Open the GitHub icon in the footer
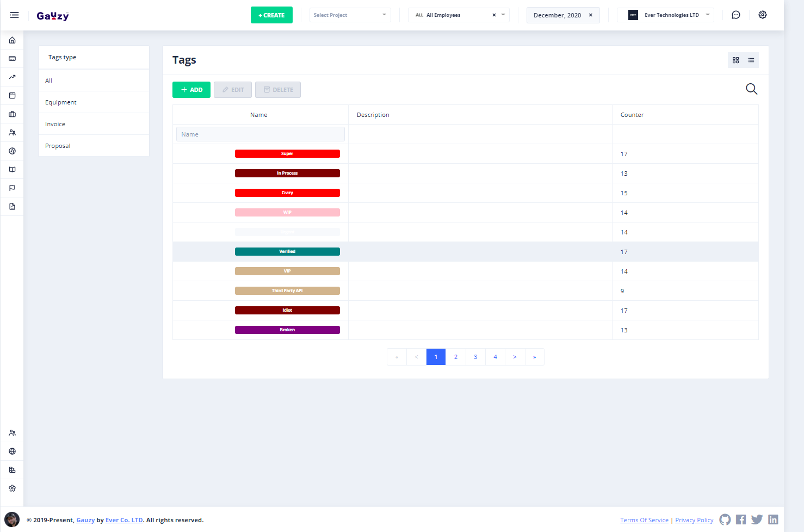 725,519
